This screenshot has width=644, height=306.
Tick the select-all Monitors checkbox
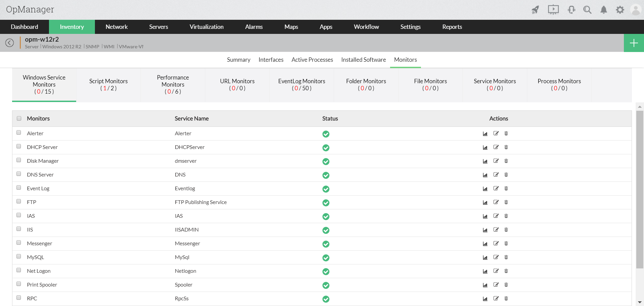[19, 118]
